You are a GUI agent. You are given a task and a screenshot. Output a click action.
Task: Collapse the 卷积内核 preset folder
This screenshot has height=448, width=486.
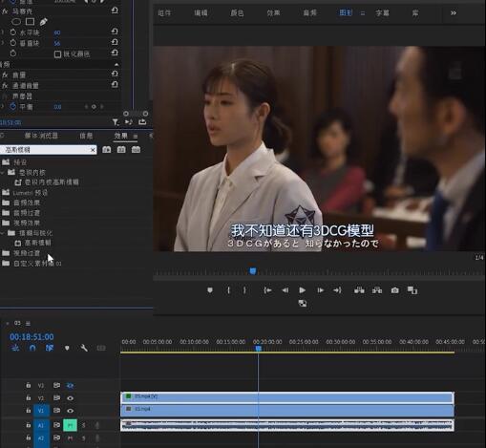pos(3,172)
